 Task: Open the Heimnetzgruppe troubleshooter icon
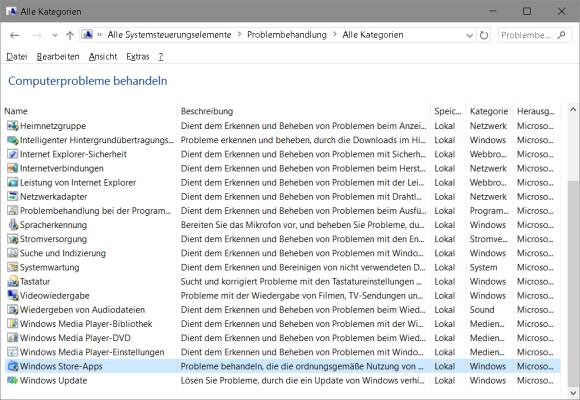pyautogui.click(x=13, y=126)
